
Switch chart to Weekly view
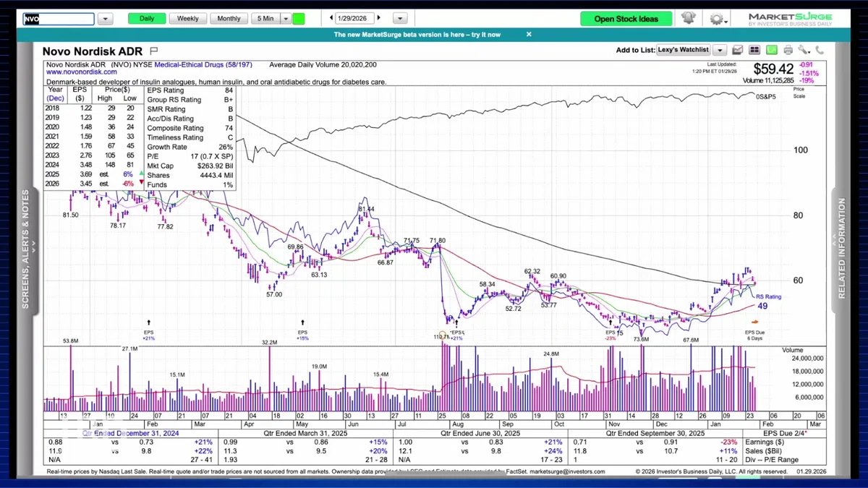pos(188,19)
